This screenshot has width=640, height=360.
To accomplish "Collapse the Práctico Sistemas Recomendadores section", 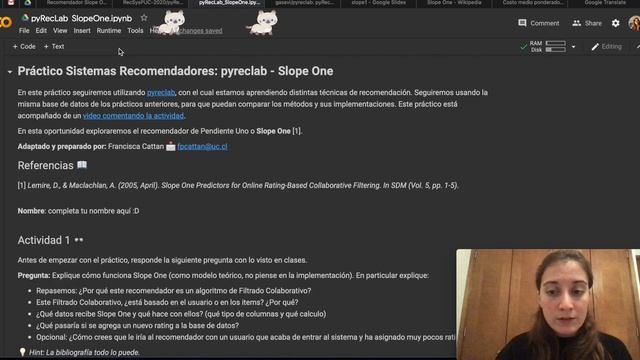I will (x=9, y=72).
